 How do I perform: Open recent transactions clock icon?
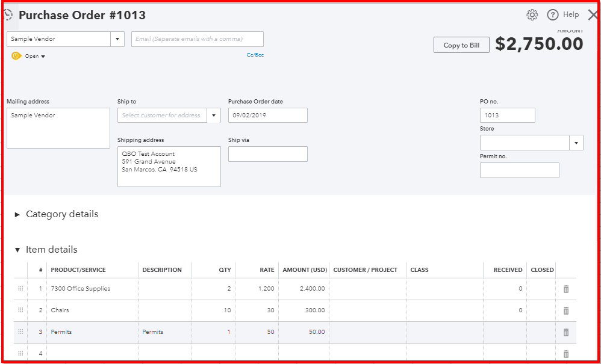pos(8,15)
